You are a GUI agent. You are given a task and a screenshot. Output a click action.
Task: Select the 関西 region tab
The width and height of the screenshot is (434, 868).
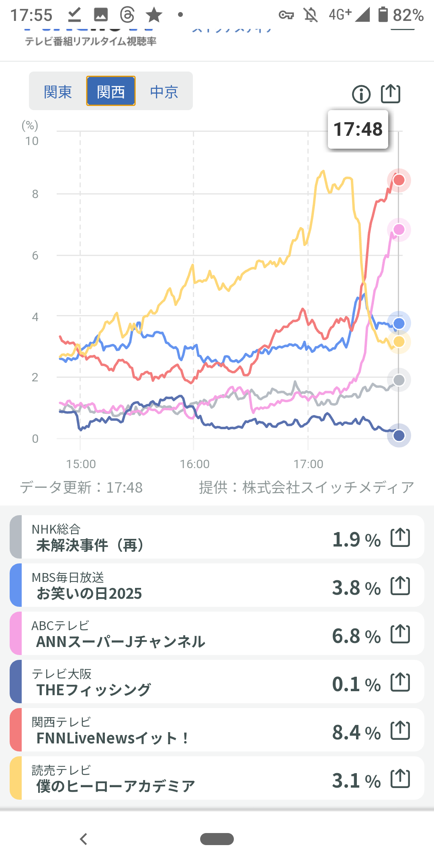tap(111, 92)
